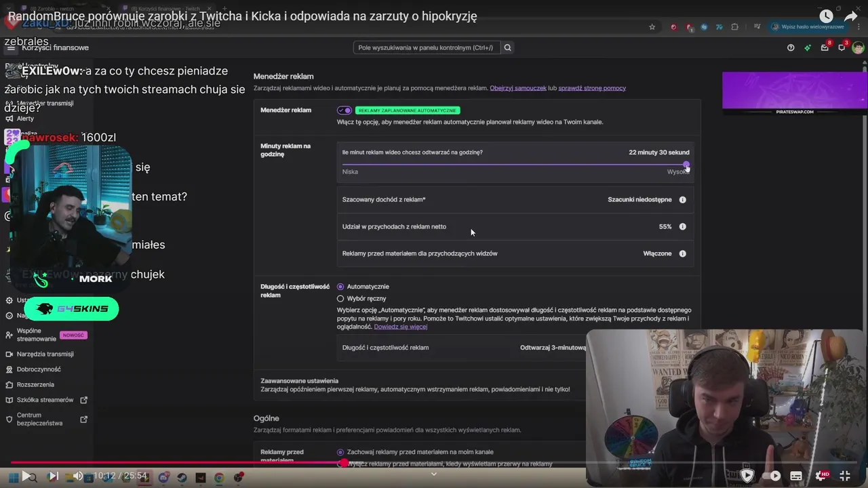Click the Dowiedz się więcej link

click(401, 327)
